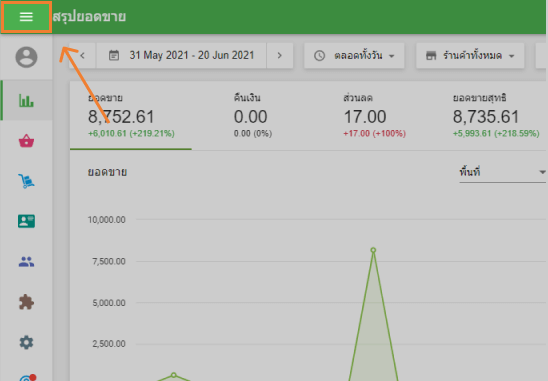Select the ยอดขายสุทธิ 8,735.61 tab
Viewport: 548px width, 381px height.
[496, 116]
